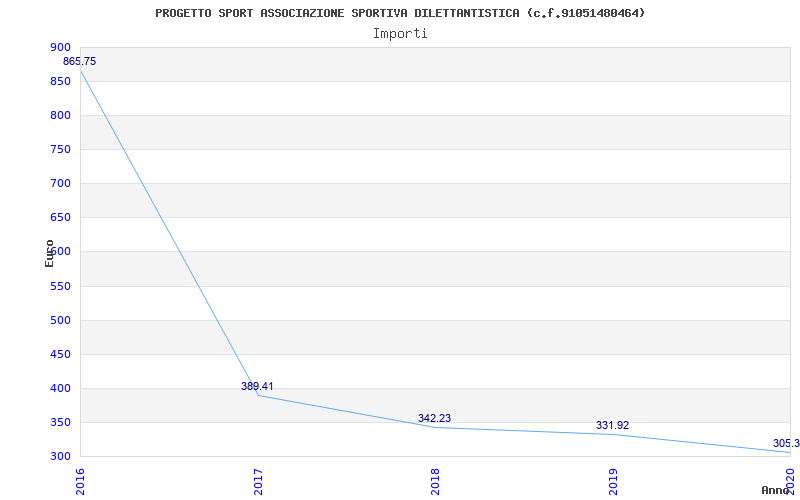
Task: Click the 450 y-axis tick label
Action: coord(60,354)
